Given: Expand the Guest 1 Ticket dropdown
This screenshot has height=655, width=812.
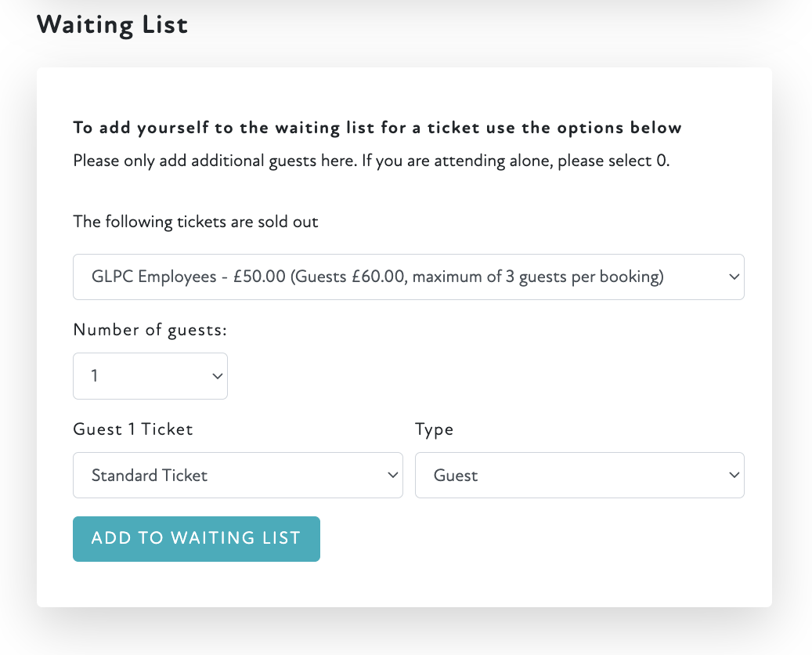Looking at the screenshot, I should (x=237, y=475).
